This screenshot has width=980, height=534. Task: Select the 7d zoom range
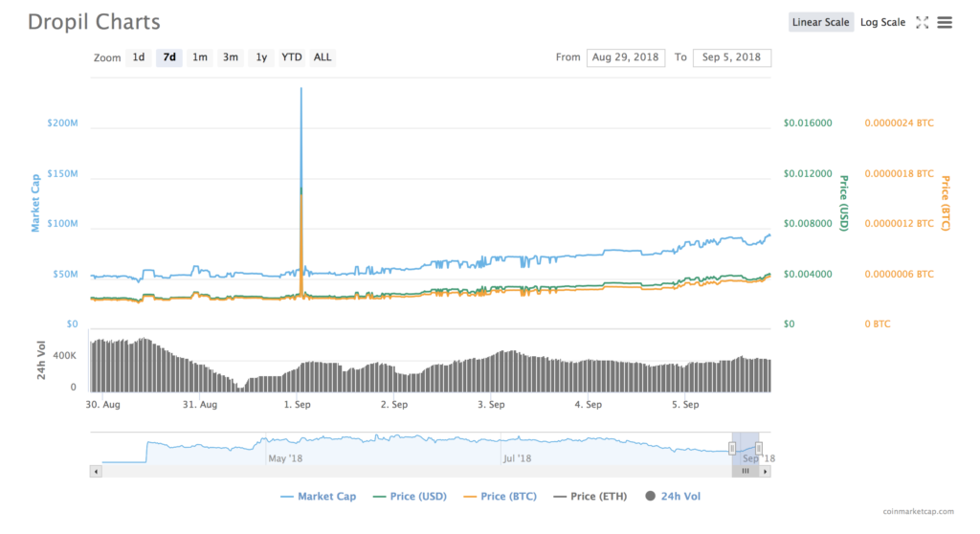tap(169, 57)
